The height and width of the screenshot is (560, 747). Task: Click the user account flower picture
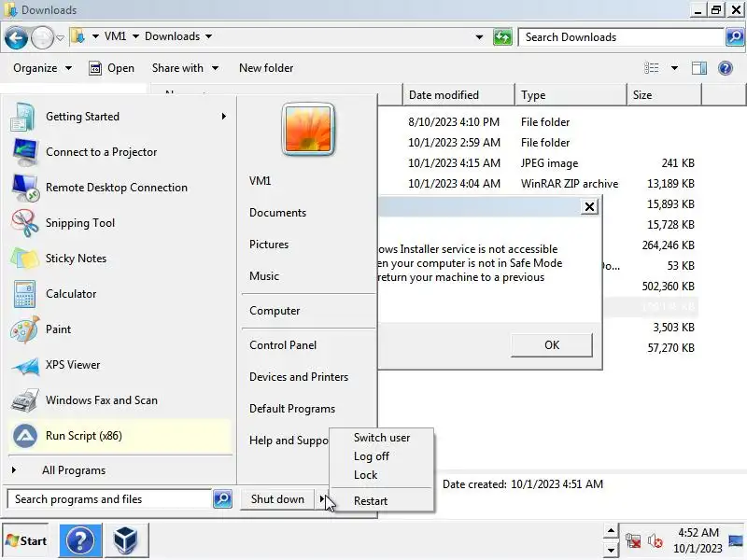[x=308, y=130]
